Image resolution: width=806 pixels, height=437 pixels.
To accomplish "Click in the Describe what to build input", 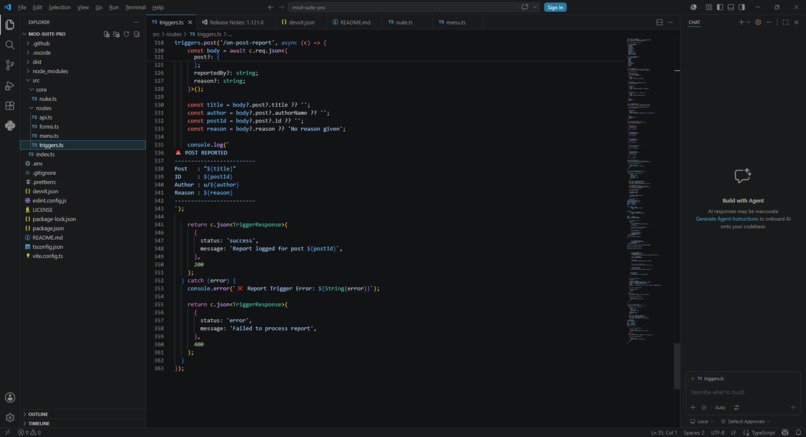I will coord(743,392).
